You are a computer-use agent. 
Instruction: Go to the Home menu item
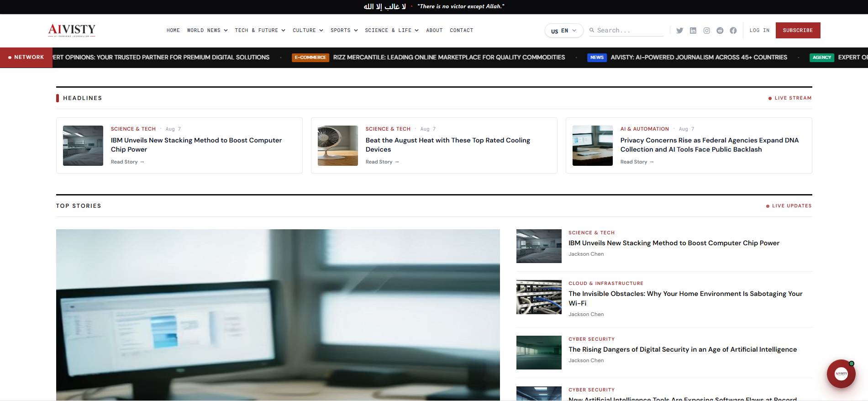click(173, 31)
